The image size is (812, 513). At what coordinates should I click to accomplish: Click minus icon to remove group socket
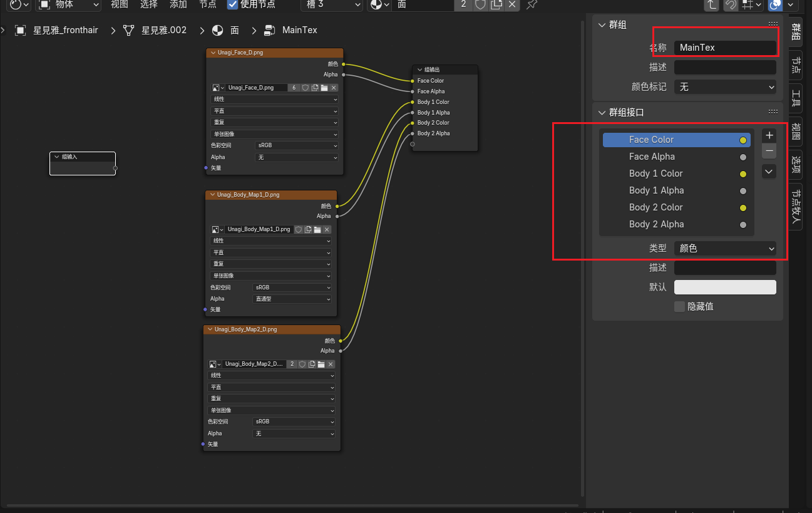click(x=769, y=152)
